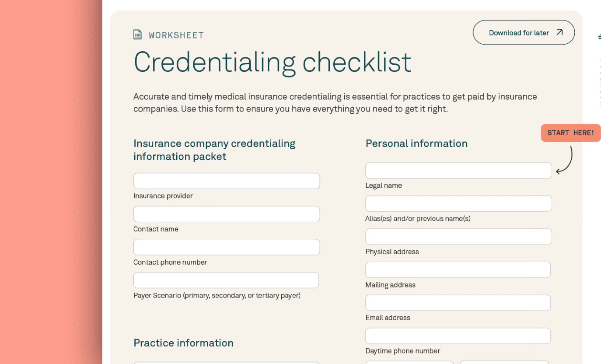Click the Practice information heading

click(183, 343)
